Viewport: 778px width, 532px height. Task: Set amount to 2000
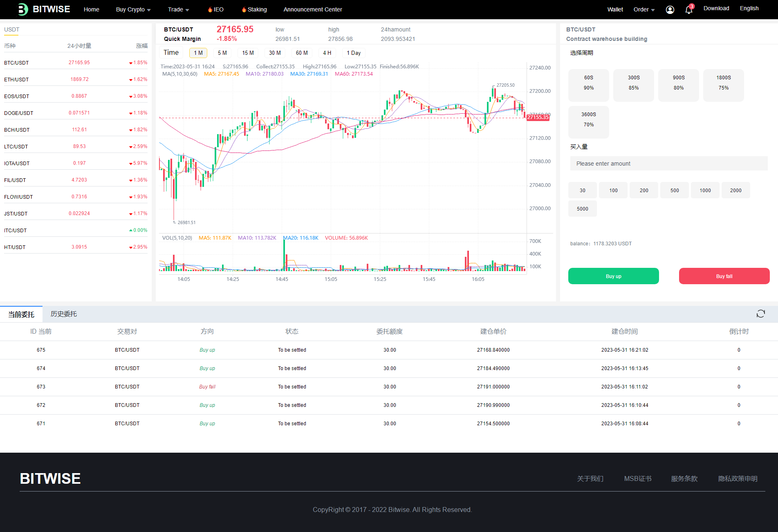click(x=736, y=190)
